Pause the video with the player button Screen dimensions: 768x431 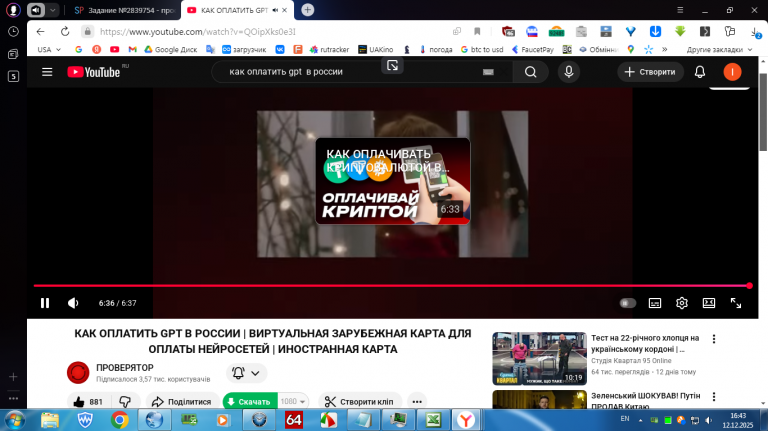(45, 303)
